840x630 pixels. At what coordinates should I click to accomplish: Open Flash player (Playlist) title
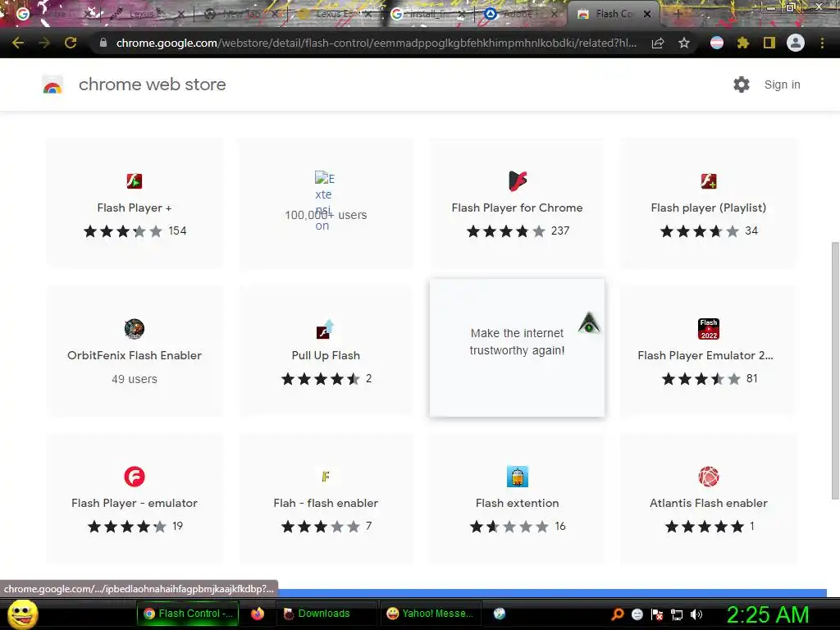(x=709, y=208)
